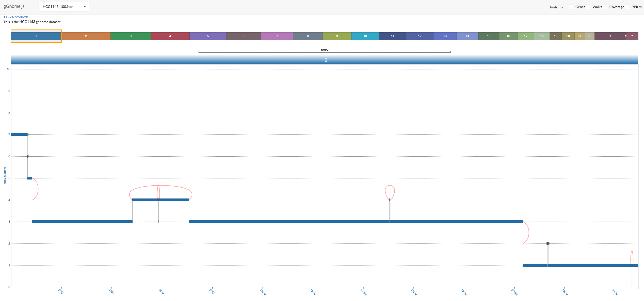Select chromosome 7 in the genome bar
This screenshot has width=644, height=301.
coord(277,36)
